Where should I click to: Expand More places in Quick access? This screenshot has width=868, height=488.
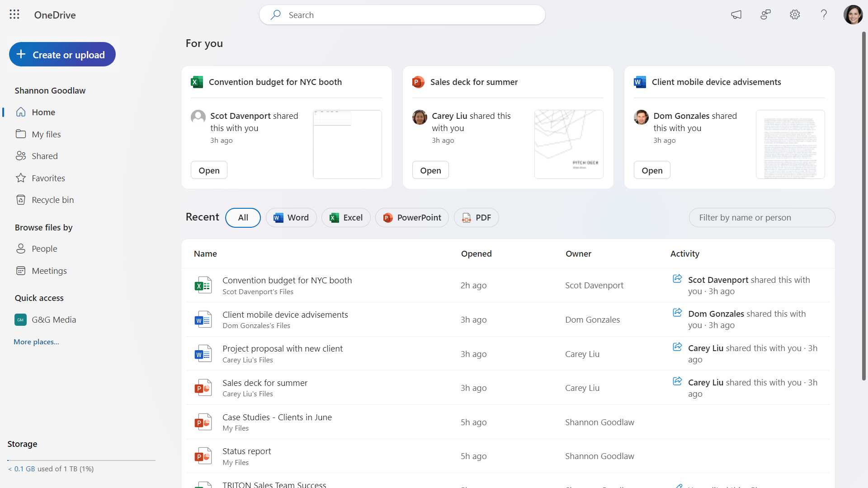coord(36,342)
